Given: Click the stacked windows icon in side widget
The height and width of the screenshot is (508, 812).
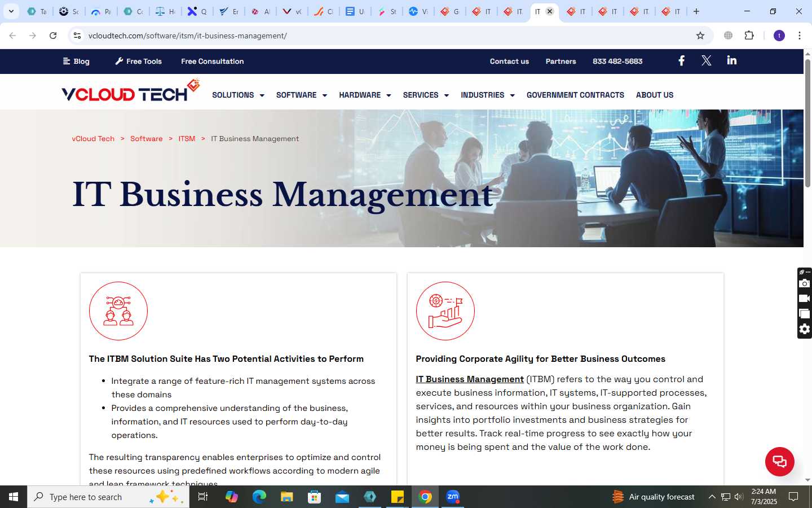Looking at the screenshot, I should [805, 314].
